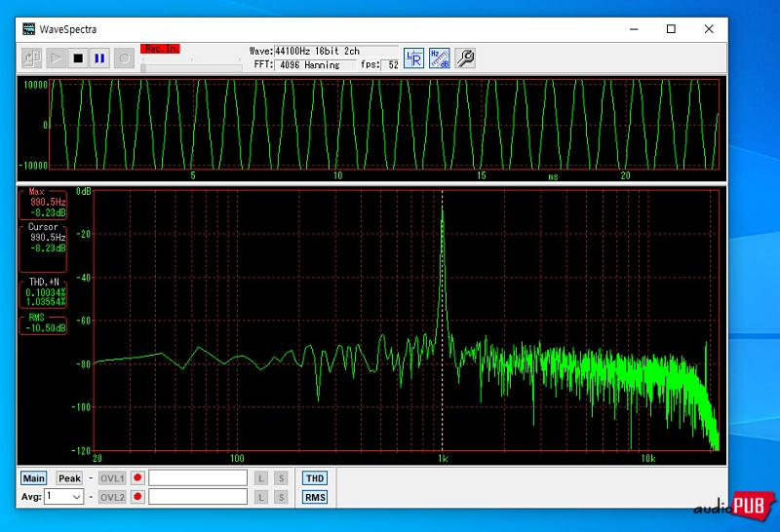Toggle the RMS measurement button

315,497
